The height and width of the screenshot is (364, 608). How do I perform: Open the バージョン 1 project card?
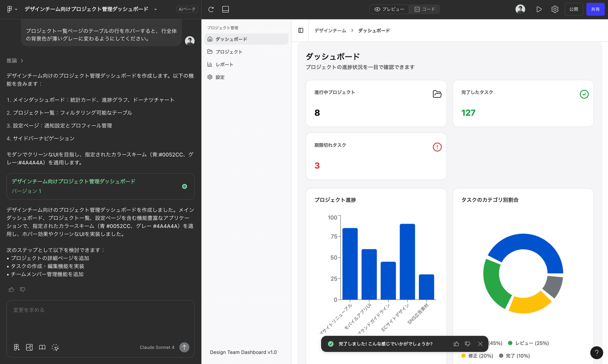point(100,186)
